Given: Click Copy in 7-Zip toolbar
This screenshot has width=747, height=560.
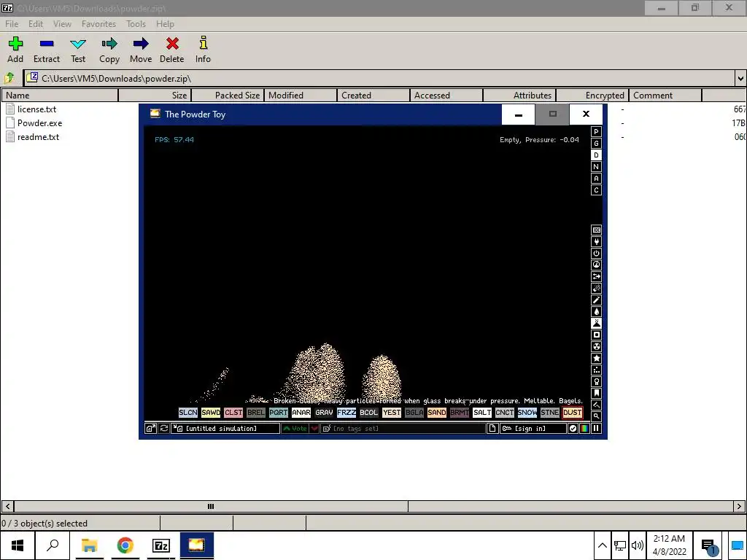Looking at the screenshot, I should tap(109, 50).
